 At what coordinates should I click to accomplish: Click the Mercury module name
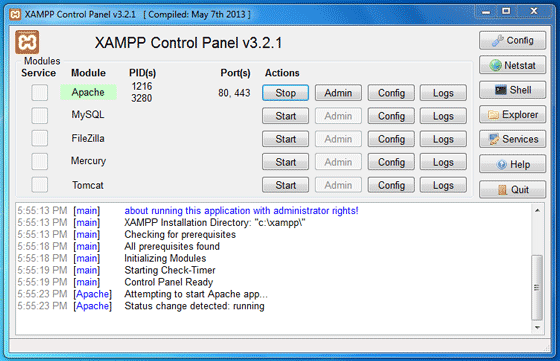(88, 161)
